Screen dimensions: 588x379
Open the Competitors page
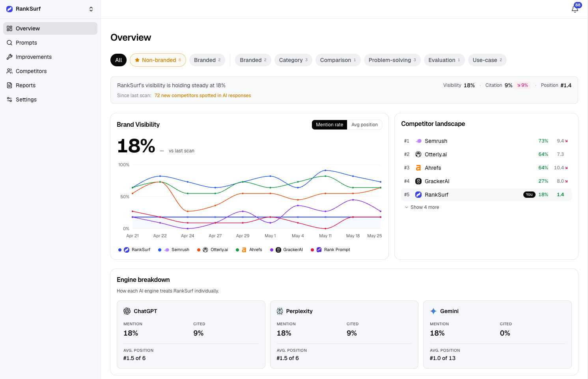click(x=50, y=71)
